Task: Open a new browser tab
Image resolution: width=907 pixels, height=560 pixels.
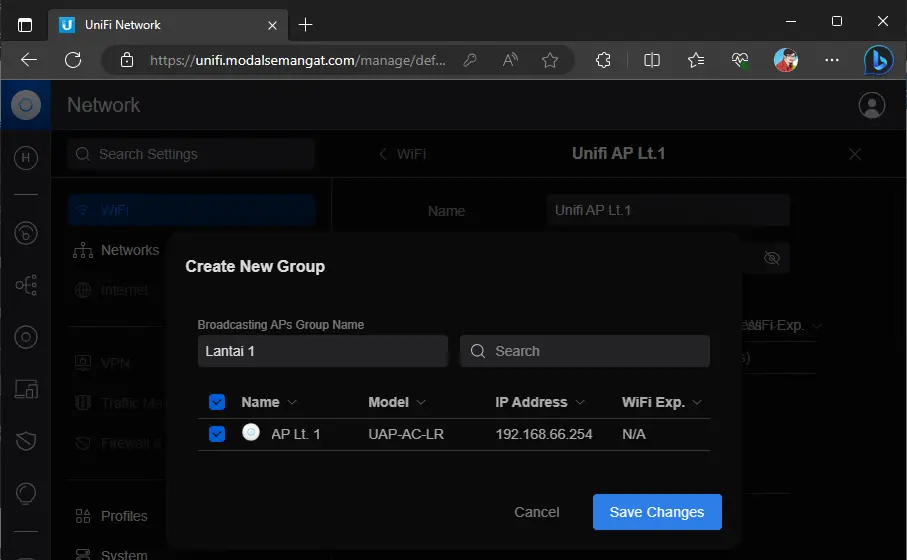Action: pos(305,25)
